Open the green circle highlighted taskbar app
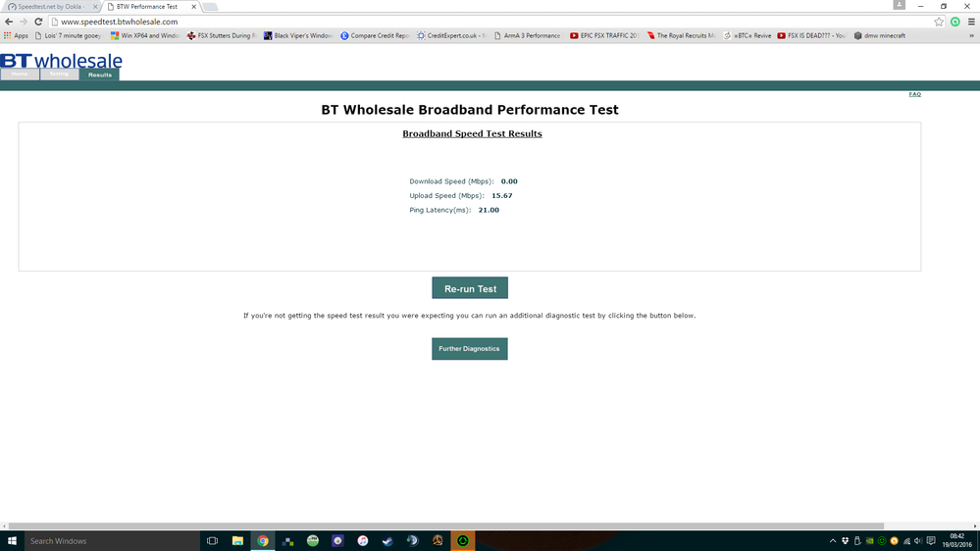The image size is (980, 551). [462, 541]
